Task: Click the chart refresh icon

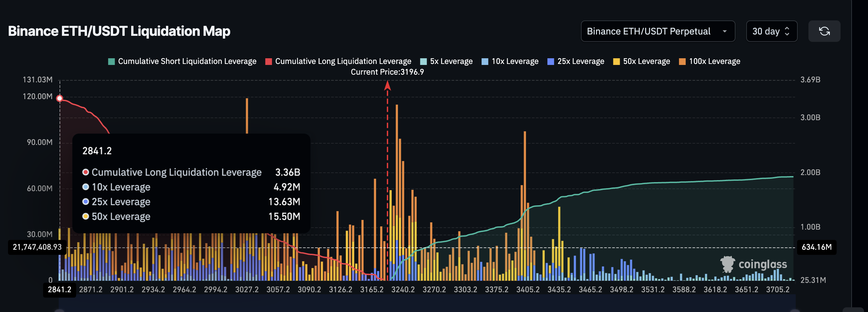Action: [824, 31]
